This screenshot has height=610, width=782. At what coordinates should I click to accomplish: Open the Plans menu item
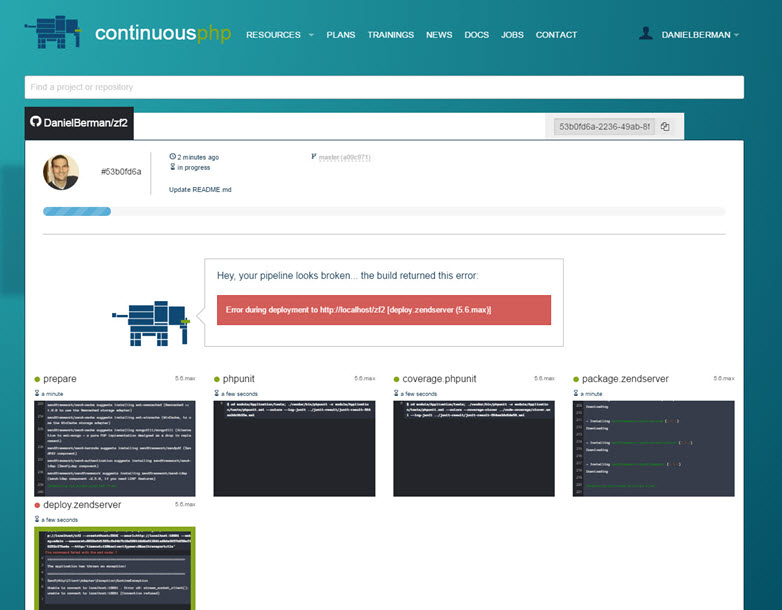point(340,35)
